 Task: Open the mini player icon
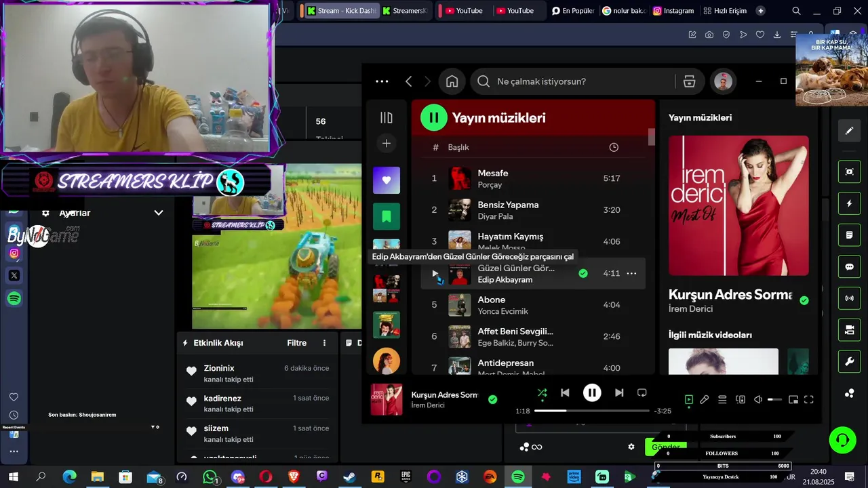[x=793, y=400]
